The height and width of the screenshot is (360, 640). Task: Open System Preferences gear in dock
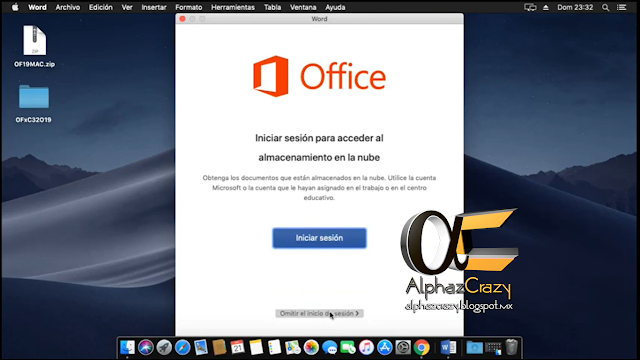[x=403, y=347]
